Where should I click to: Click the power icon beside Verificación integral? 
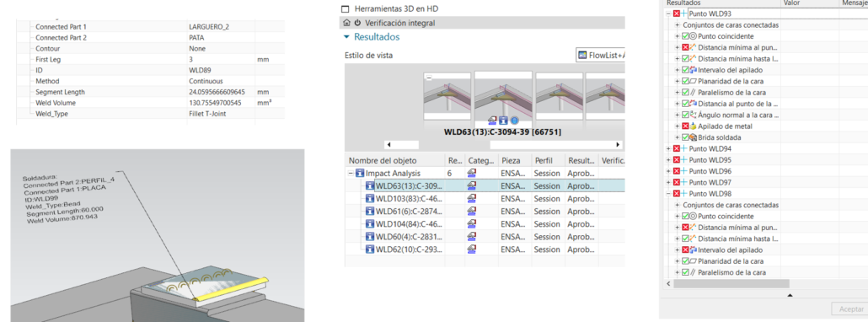pyautogui.click(x=357, y=23)
